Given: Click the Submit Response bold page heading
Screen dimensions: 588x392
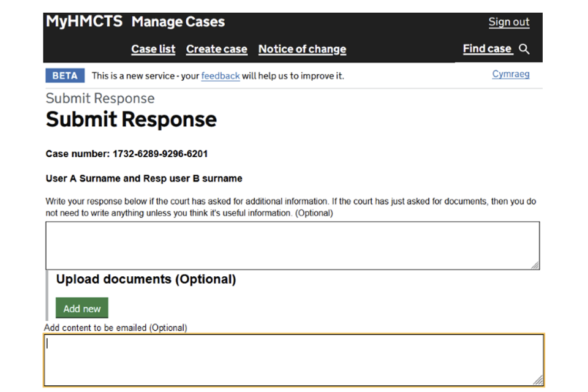Looking at the screenshot, I should pyautogui.click(x=131, y=119).
